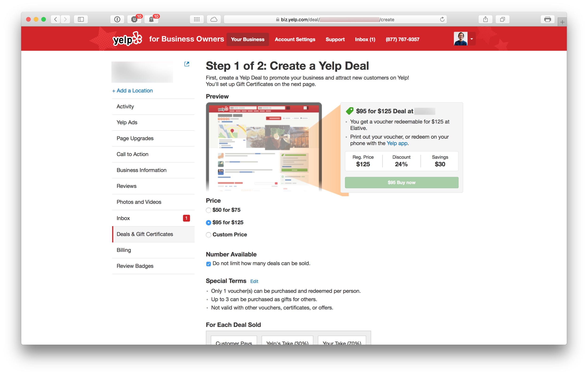Image resolution: width=588 pixels, height=375 pixels.
Task: Click the blurred business name image
Action: 142,72
